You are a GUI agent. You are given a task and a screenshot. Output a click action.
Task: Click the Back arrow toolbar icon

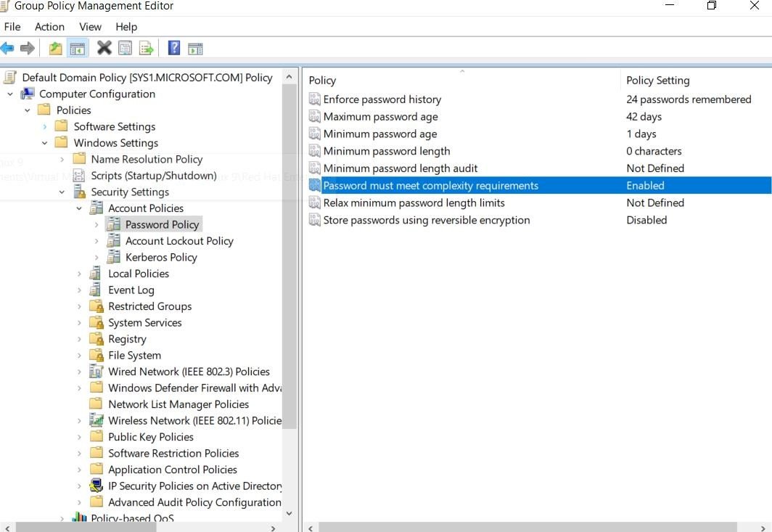pyautogui.click(x=7, y=49)
